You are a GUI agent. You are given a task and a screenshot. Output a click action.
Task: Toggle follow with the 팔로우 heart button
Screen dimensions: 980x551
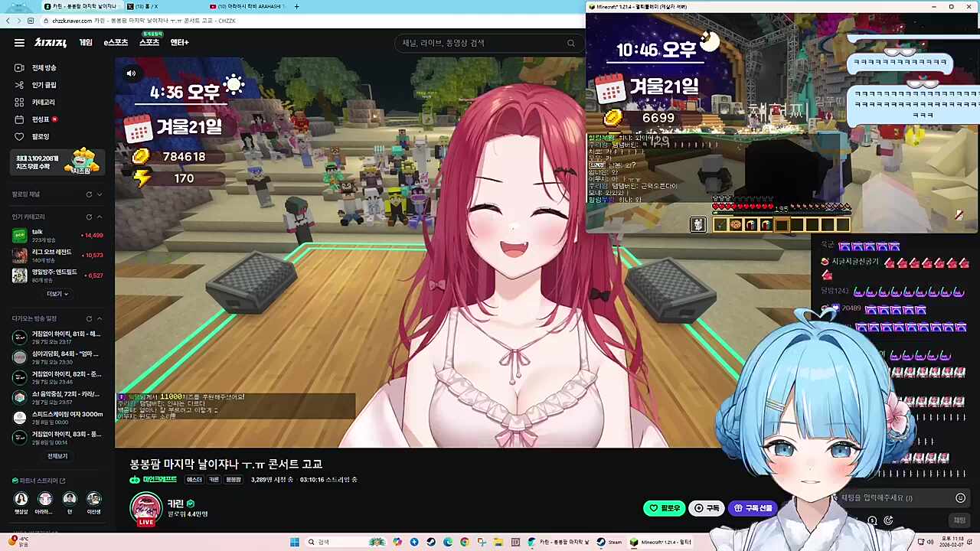click(x=665, y=508)
